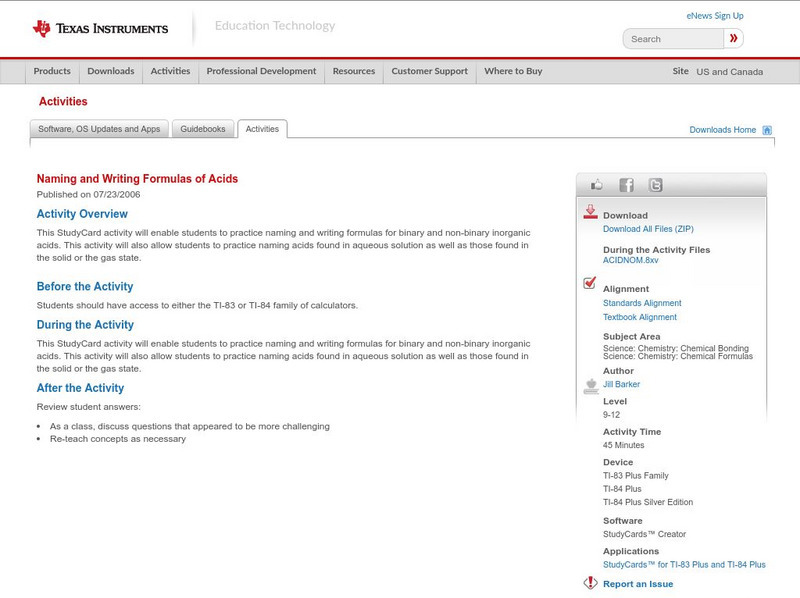Open the Where to Buy menu
Image resolution: width=800 pixels, height=598 pixels.
coord(513,71)
